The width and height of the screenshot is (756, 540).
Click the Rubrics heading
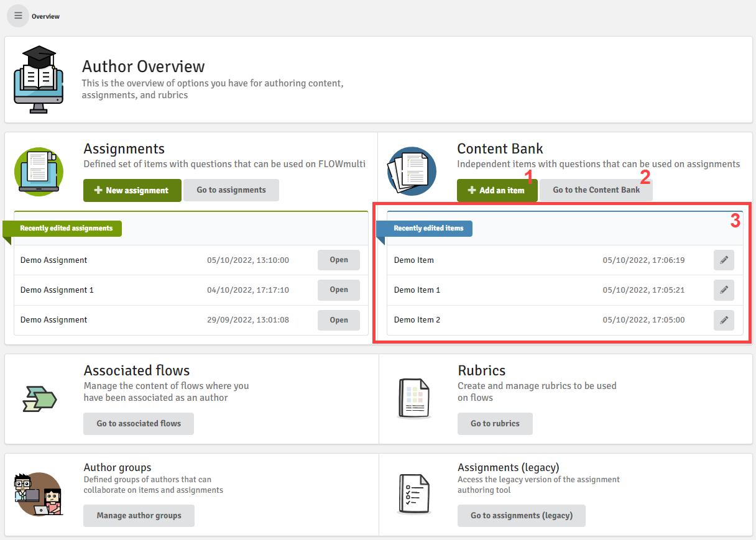point(482,371)
